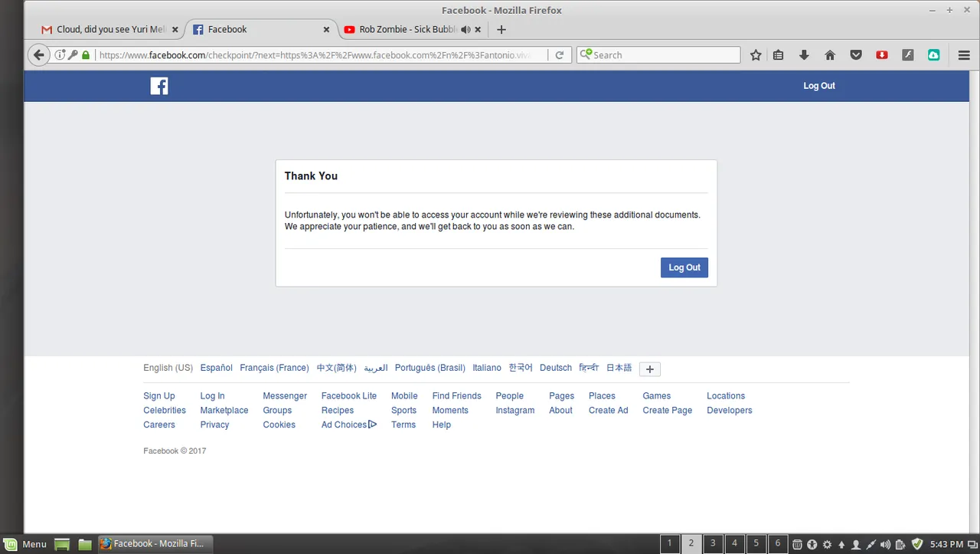Open the Facebook Lite footer link
Screen dimensions: 980x554
[x=349, y=396]
